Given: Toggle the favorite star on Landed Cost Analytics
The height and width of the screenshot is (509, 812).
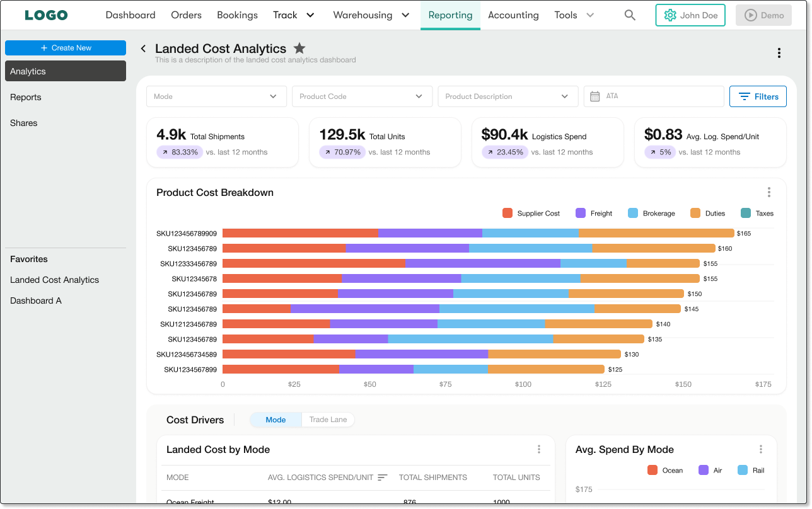Looking at the screenshot, I should point(299,47).
